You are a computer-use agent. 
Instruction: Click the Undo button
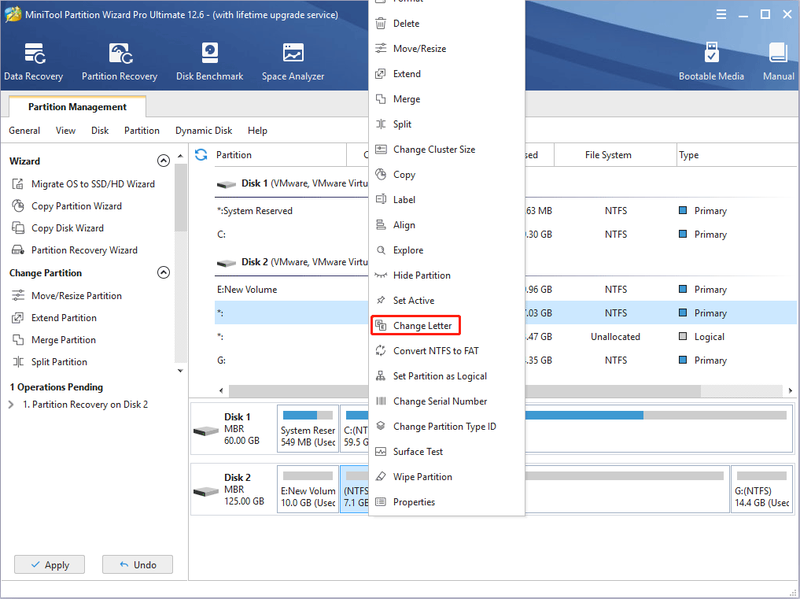tap(137, 565)
